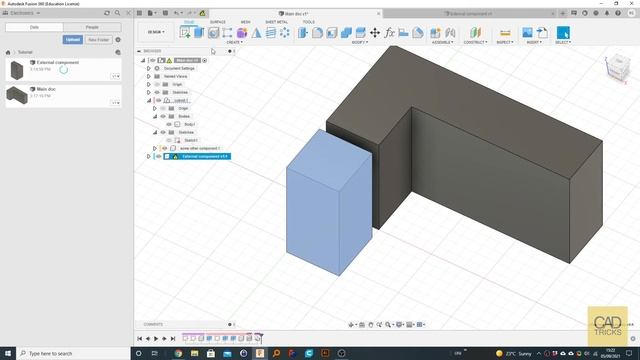Open the Design workspace dropdown
This screenshot has width=640, height=360.
tap(156, 32)
